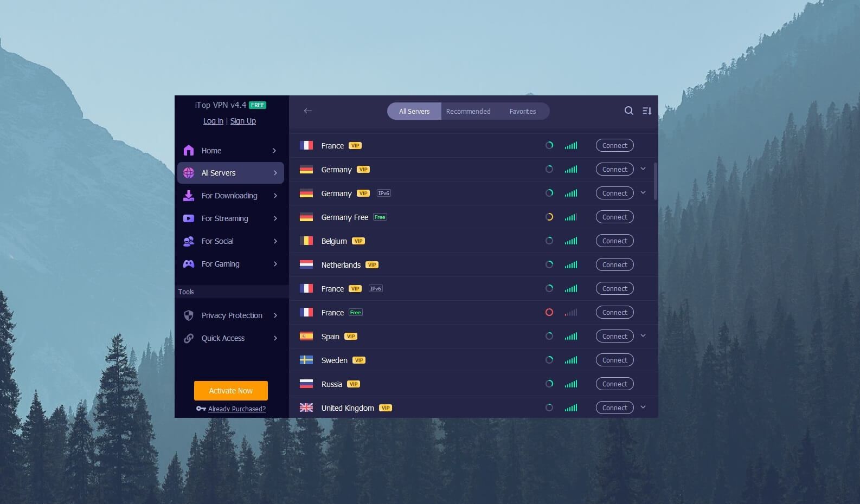The width and height of the screenshot is (860, 504).
Task: Click the Privacy Protection shield icon
Action: [189, 315]
